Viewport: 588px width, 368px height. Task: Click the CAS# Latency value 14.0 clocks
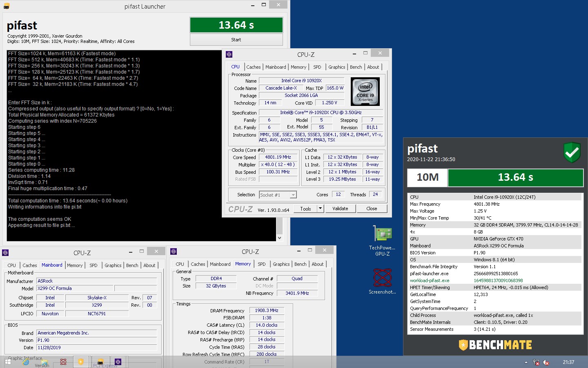(x=267, y=325)
